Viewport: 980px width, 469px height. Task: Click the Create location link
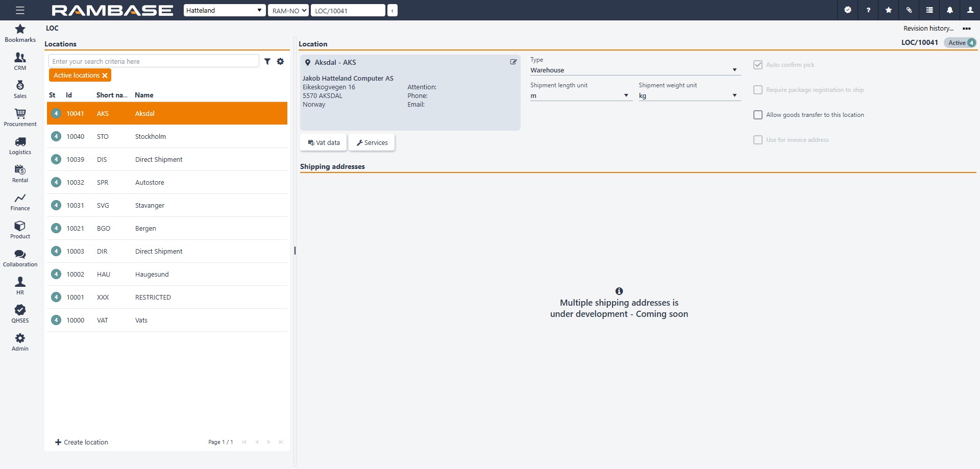pyautogui.click(x=82, y=442)
